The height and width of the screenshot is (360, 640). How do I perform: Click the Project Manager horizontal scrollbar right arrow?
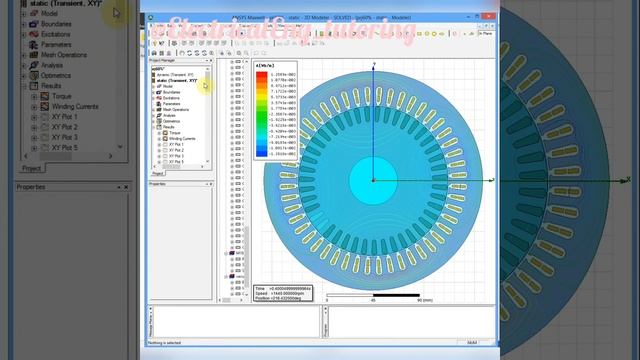click(202, 167)
